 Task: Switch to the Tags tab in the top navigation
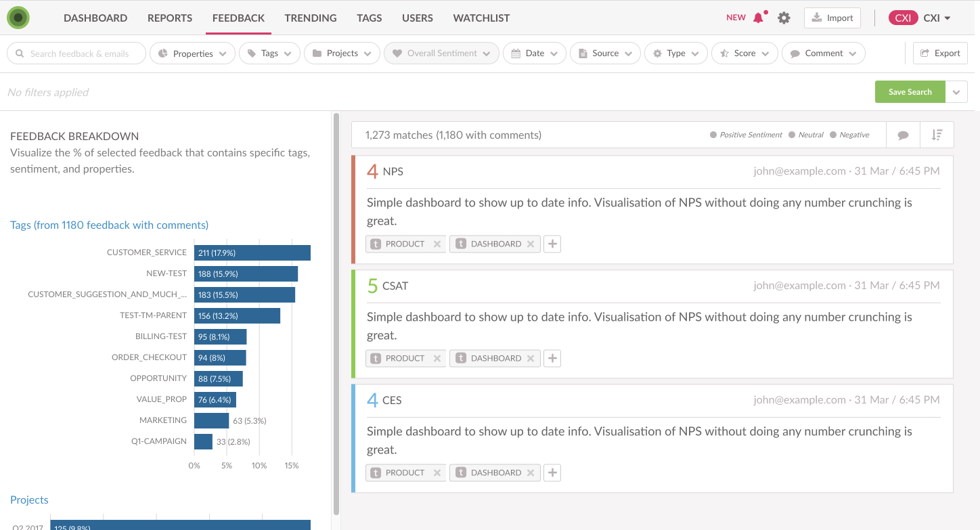(x=370, y=18)
